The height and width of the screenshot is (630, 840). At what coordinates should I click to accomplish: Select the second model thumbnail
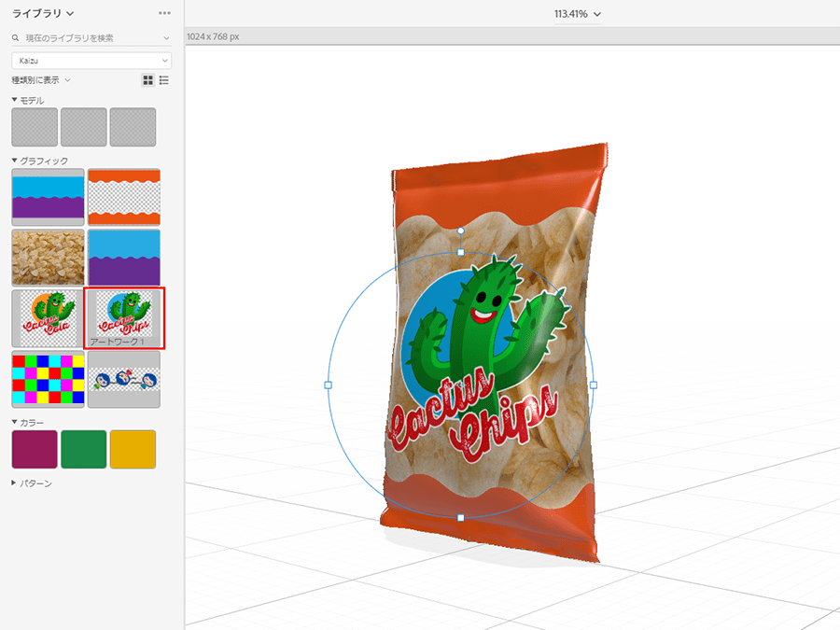84,127
